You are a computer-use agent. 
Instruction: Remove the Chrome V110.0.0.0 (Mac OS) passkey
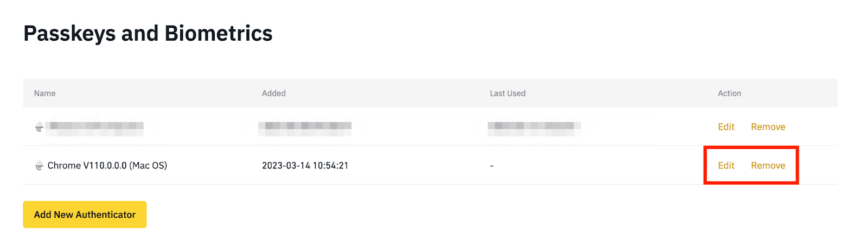click(x=768, y=165)
